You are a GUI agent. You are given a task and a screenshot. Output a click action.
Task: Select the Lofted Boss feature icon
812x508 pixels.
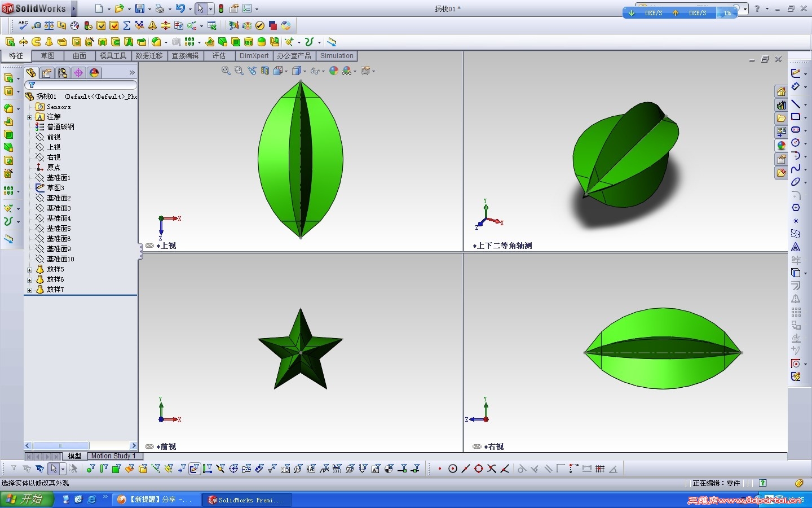pos(49,42)
